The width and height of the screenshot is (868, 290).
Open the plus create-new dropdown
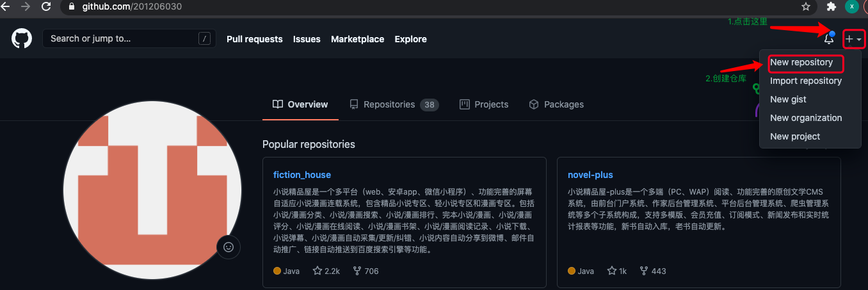point(854,39)
